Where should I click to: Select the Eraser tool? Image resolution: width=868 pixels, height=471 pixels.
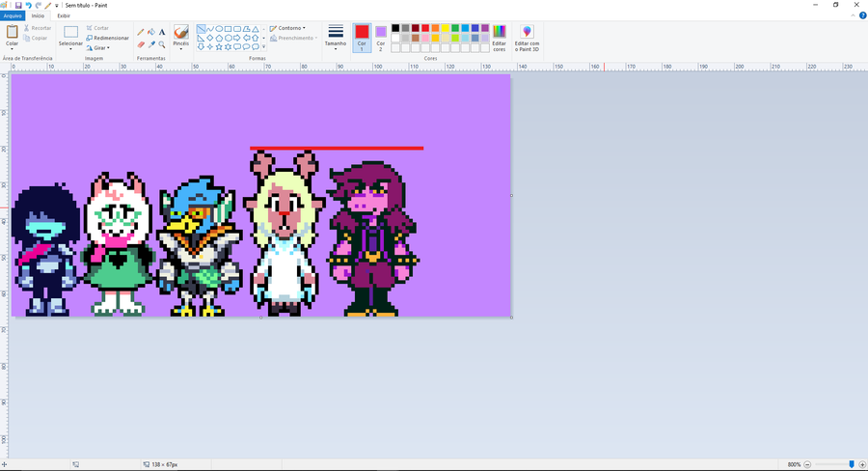click(x=141, y=44)
